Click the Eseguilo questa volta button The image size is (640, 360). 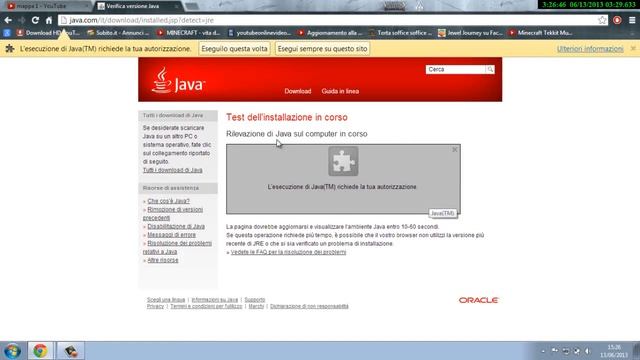[234, 49]
